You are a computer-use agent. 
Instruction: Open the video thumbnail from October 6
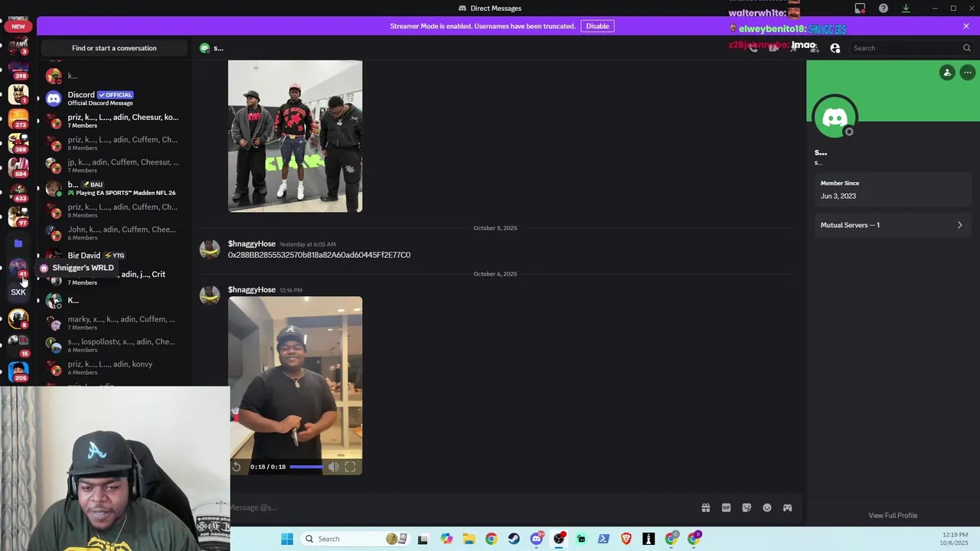click(x=295, y=385)
